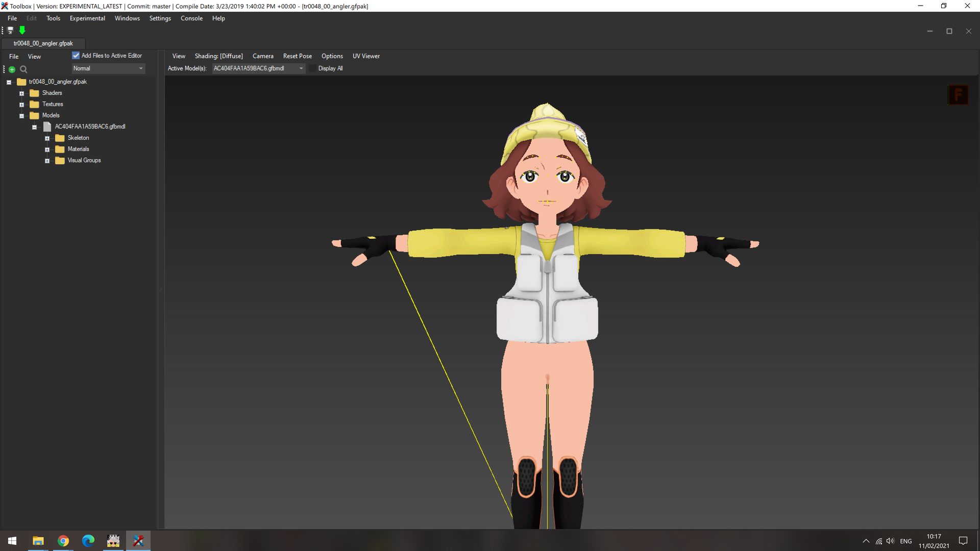Open the Experimental menu
The image size is (980, 551).
pos(87,18)
